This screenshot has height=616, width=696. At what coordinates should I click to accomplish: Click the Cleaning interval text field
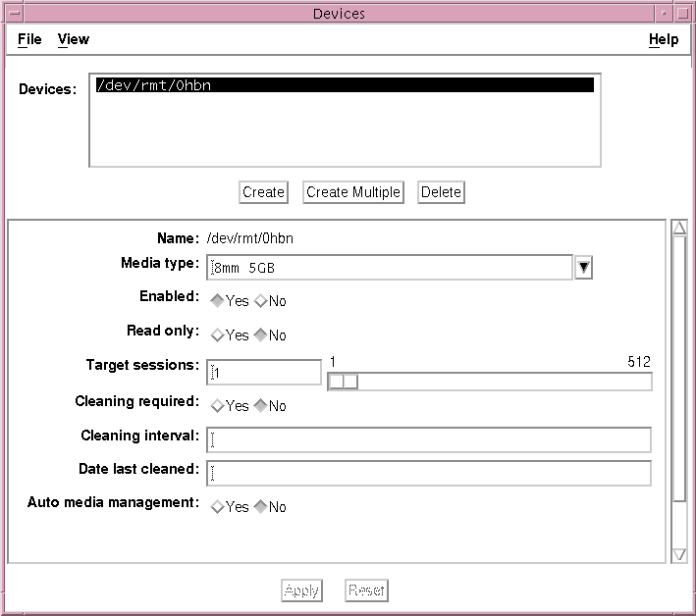coord(428,439)
